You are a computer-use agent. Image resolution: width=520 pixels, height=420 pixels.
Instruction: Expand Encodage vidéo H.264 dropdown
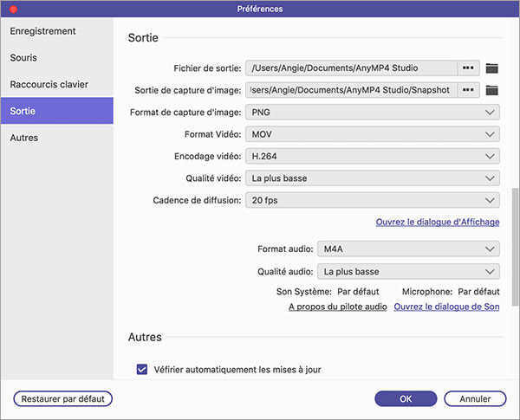point(372,157)
